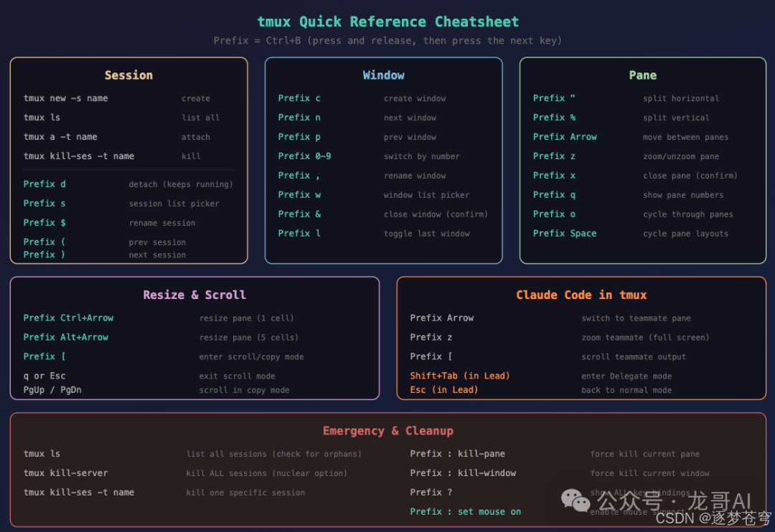775x532 pixels.
Task: Click "Prefix n" next window shortcut
Action: (299, 118)
